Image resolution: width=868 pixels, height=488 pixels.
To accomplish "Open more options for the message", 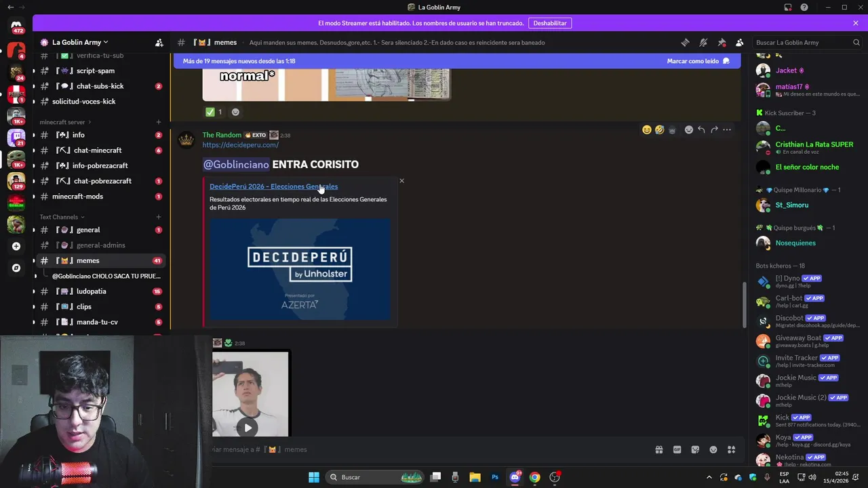I will point(727,129).
